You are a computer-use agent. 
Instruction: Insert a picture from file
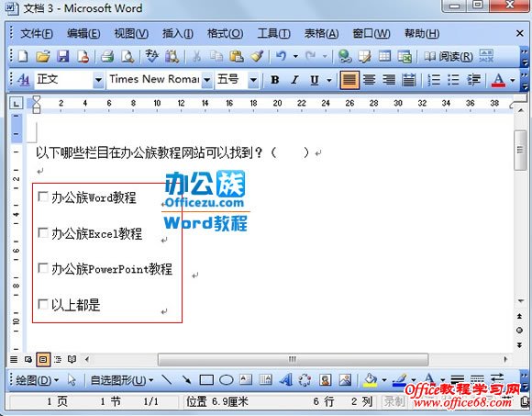(345, 379)
